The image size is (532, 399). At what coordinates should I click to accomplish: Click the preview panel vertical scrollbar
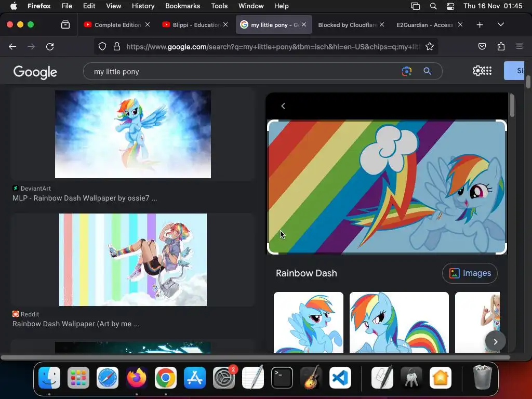pos(512,105)
